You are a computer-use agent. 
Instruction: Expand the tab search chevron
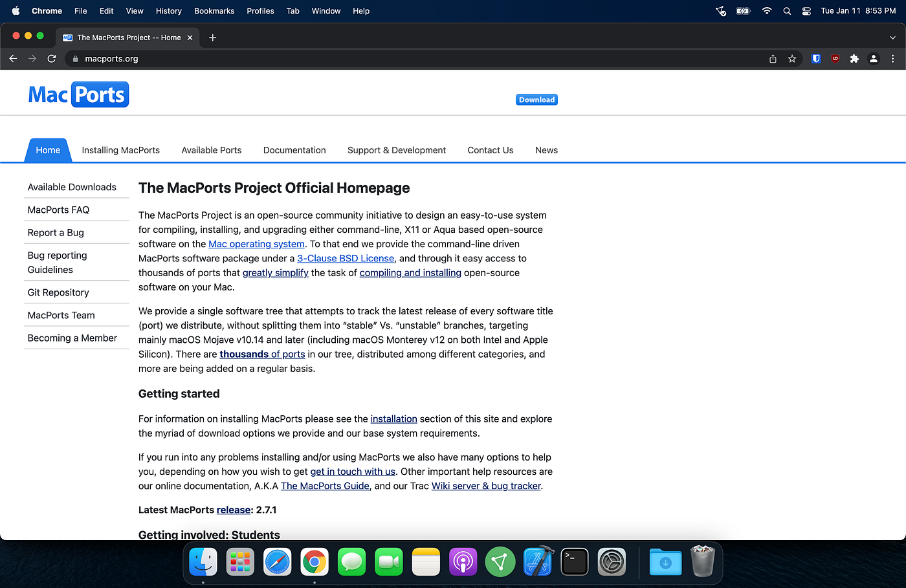(x=893, y=38)
